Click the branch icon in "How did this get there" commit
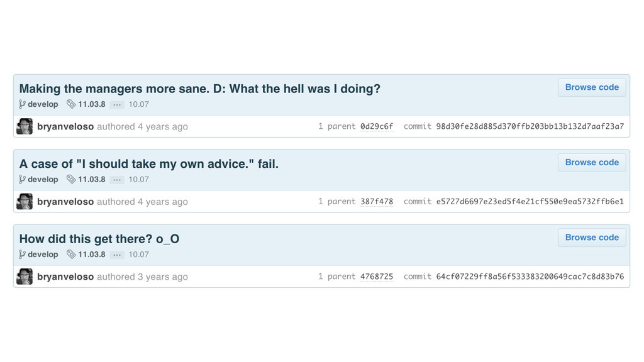The height and width of the screenshot is (362, 644). coord(22,255)
